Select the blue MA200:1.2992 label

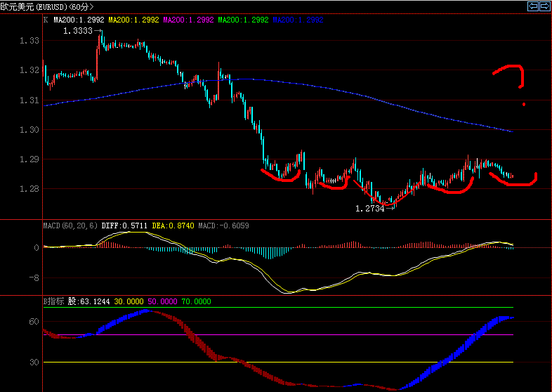pyautogui.click(x=298, y=20)
